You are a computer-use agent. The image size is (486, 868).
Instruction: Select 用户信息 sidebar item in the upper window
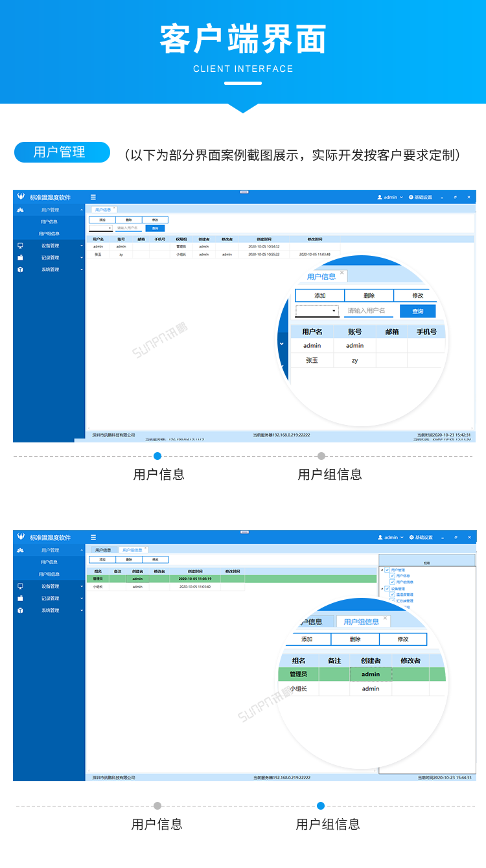click(49, 222)
